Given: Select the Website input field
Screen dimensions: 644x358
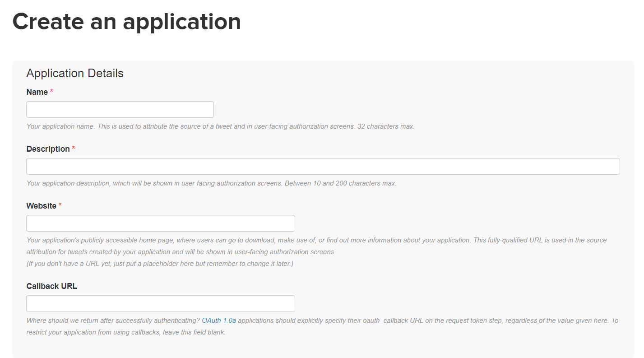Looking at the screenshot, I should 160,223.
